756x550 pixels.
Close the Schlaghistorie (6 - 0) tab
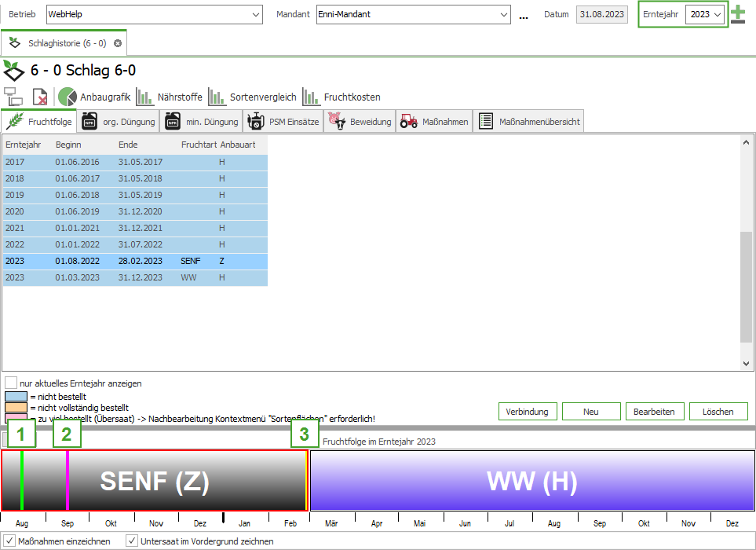pyautogui.click(x=118, y=43)
